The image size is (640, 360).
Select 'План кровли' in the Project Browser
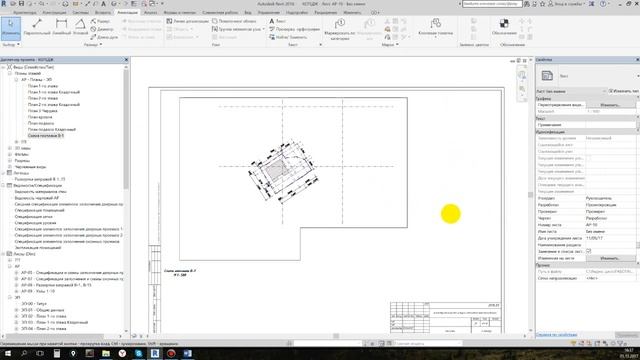(x=40, y=117)
